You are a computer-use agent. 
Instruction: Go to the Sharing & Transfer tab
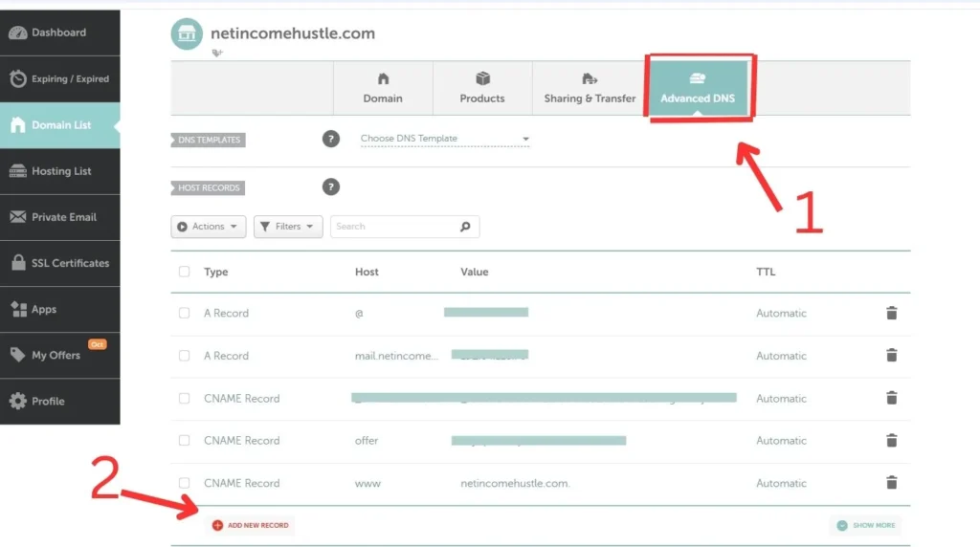[590, 88]
